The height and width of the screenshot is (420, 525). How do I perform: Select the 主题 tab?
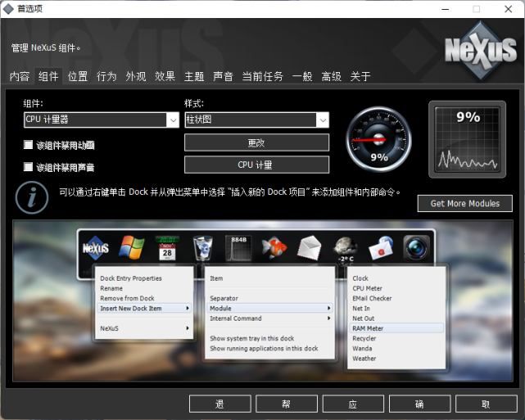click(x=194, y=76)
